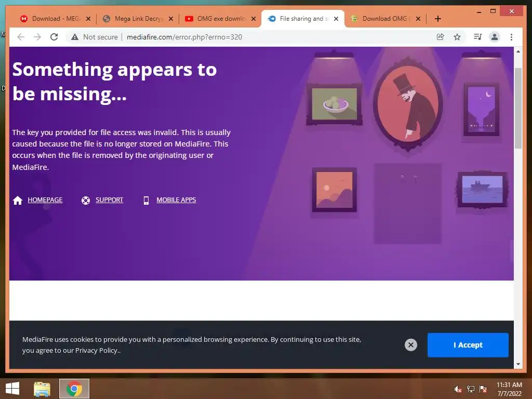Image resolution: width=532 pixels, height=399 pixels.
Task: Click the Chrome taskbar icon
Action: [74, 389]
